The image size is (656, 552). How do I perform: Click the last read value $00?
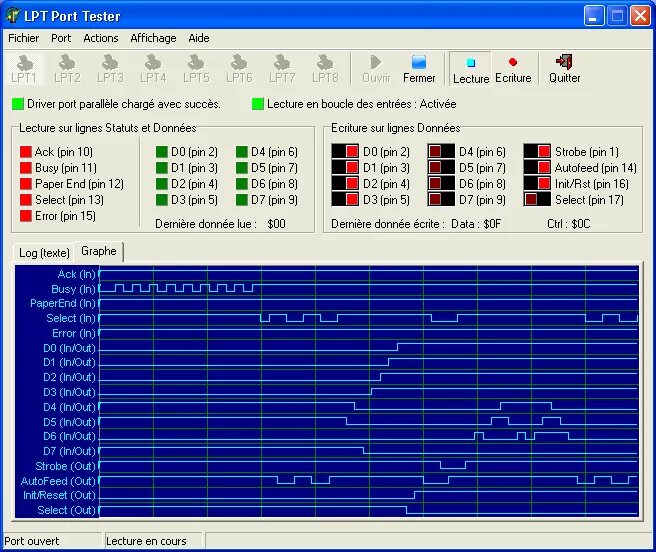coord(277,224)
